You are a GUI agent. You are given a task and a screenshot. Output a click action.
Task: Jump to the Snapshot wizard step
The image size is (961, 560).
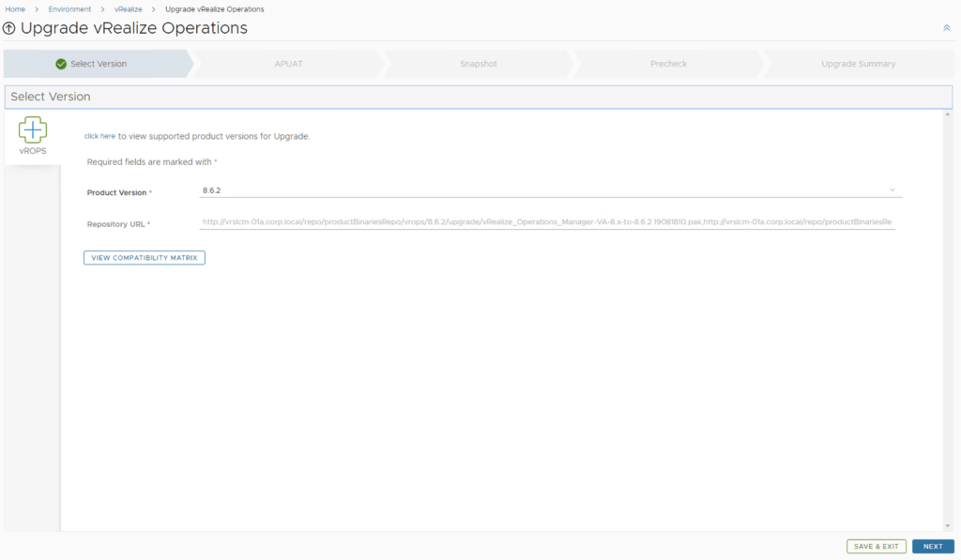[478, 64]
